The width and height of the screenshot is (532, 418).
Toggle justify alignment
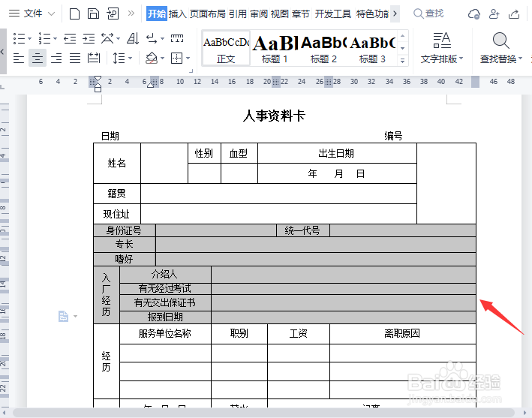coord(75,58)
